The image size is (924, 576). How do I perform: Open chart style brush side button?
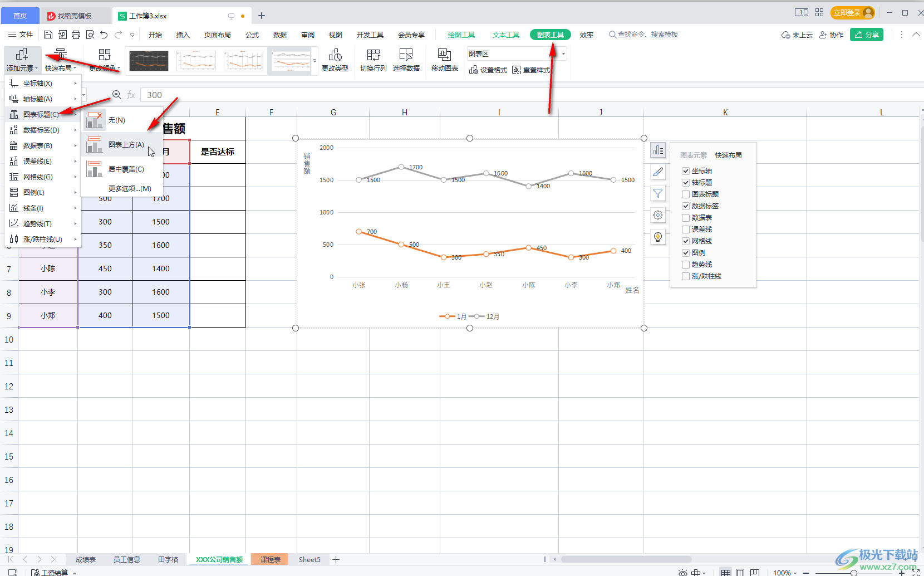[658, 172]
